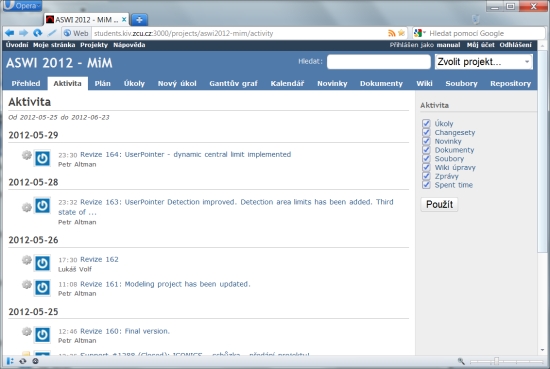550x369 pixels.
Task: Uncheck the Wiki úpravy checkbox
Action: pyautogui.click(x=426, y=167)
